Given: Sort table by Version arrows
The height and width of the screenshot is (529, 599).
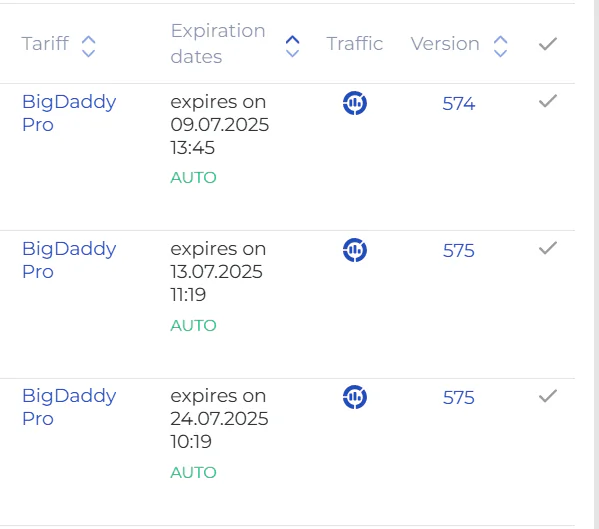Looking at the screenshot, I should point(500,47).
